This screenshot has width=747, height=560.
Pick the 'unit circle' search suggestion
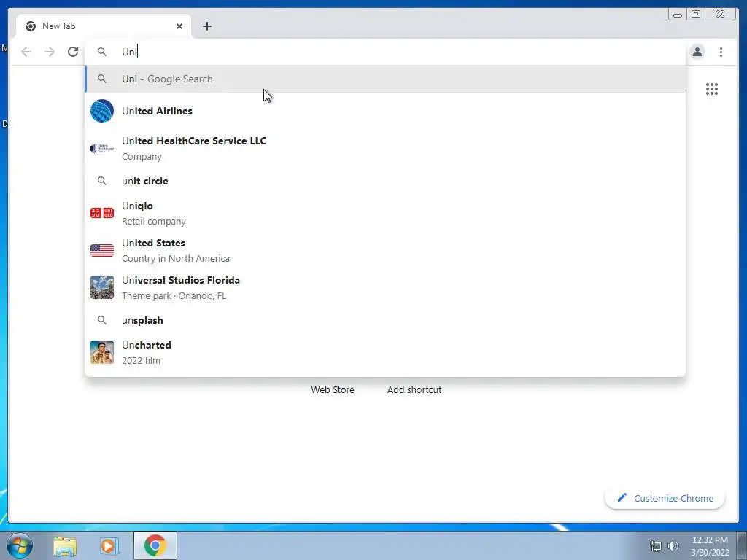[x=385, y=181]
